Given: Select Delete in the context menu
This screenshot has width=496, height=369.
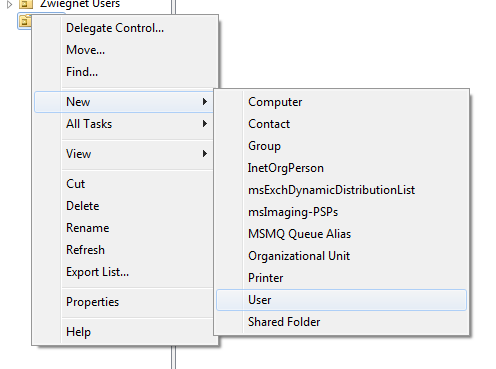Looking at the screenshot, I should 125,206.
